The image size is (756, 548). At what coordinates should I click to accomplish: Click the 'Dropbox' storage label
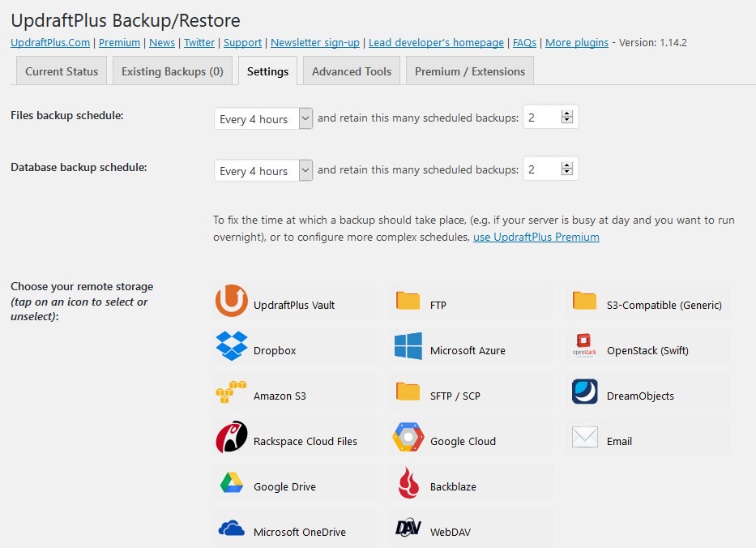275,351
